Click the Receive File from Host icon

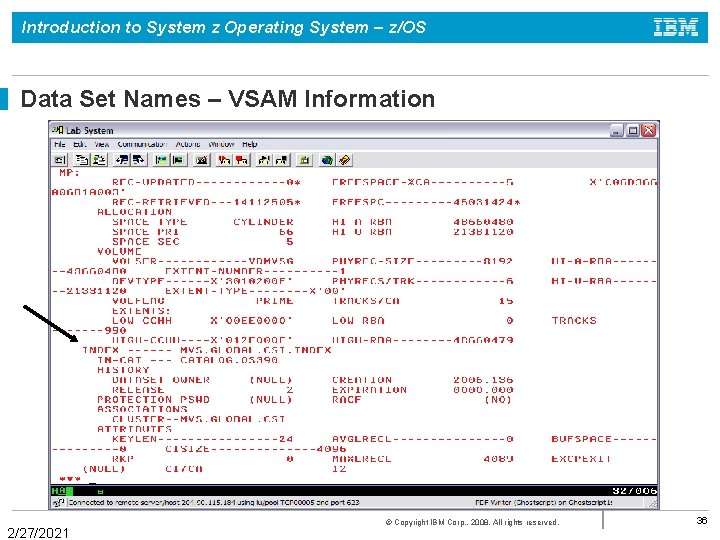click(x=139, y=160)
